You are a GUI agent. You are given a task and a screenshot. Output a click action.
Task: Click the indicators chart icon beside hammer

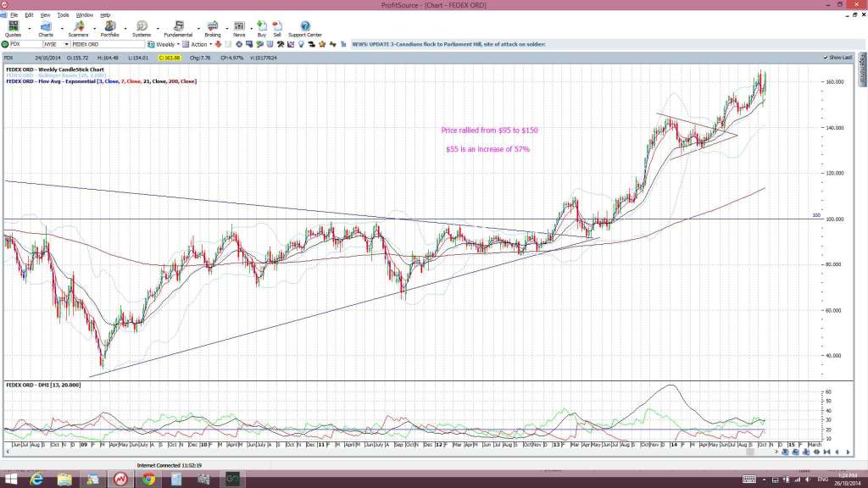pyautogui.click(x=291, y=44)
